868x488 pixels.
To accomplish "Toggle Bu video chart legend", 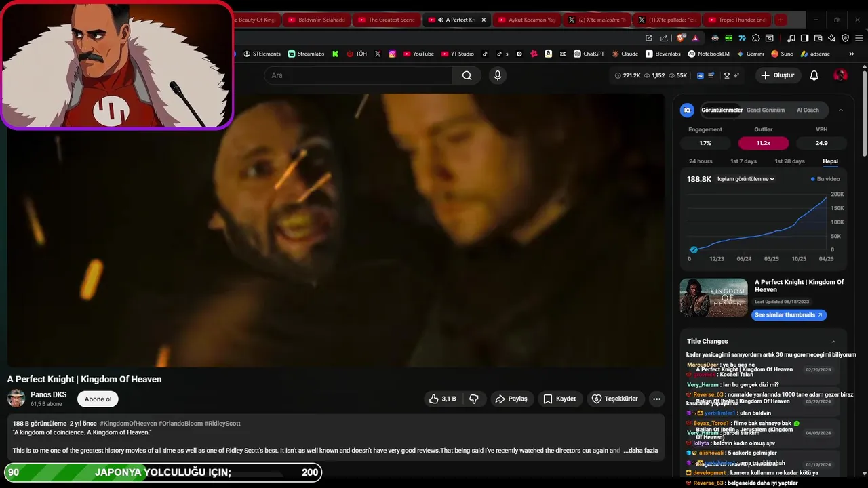I will pyautogui.click(x=825, y=179).
